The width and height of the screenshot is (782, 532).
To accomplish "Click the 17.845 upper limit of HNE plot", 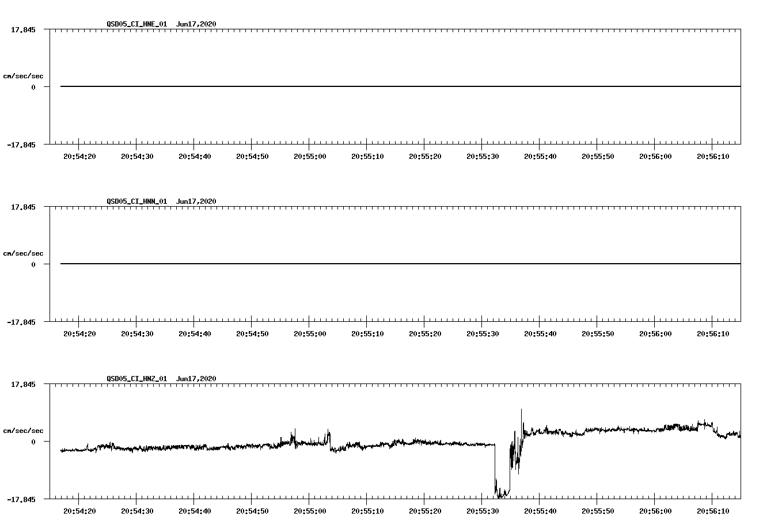I will (x=23, y=29).
